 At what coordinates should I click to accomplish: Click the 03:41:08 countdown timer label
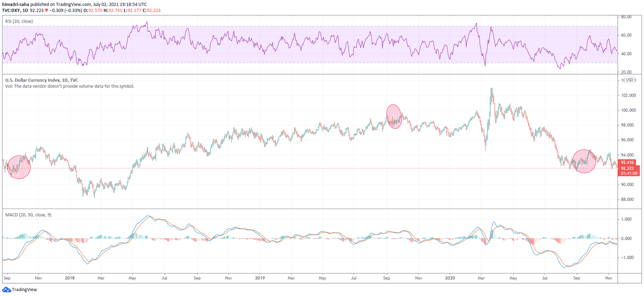(x=629, y=174)
